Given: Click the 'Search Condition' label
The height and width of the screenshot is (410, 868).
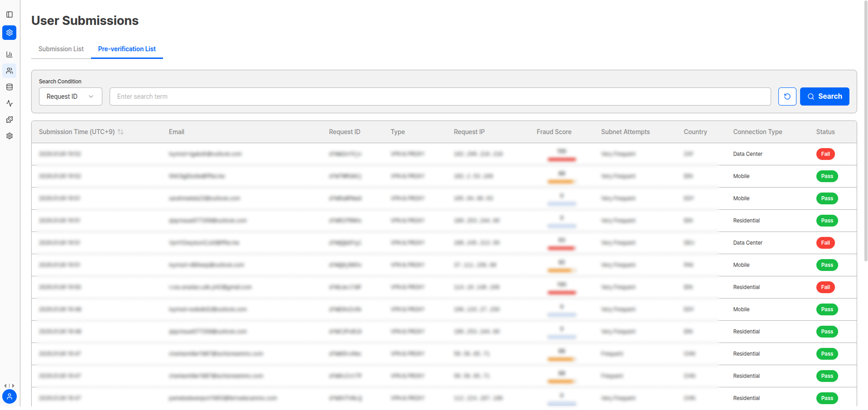Looking at the screenshot, I should pyautogui.click(x=60, y=82).
